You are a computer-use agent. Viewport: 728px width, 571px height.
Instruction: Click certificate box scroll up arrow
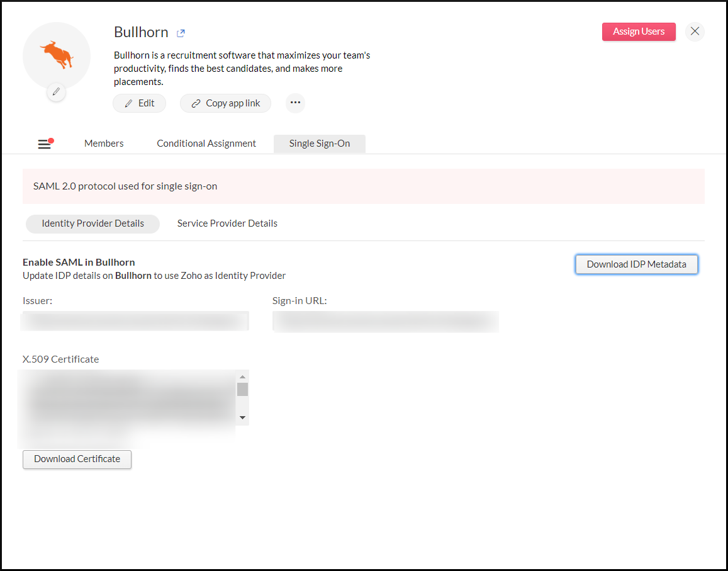[242, 376]
